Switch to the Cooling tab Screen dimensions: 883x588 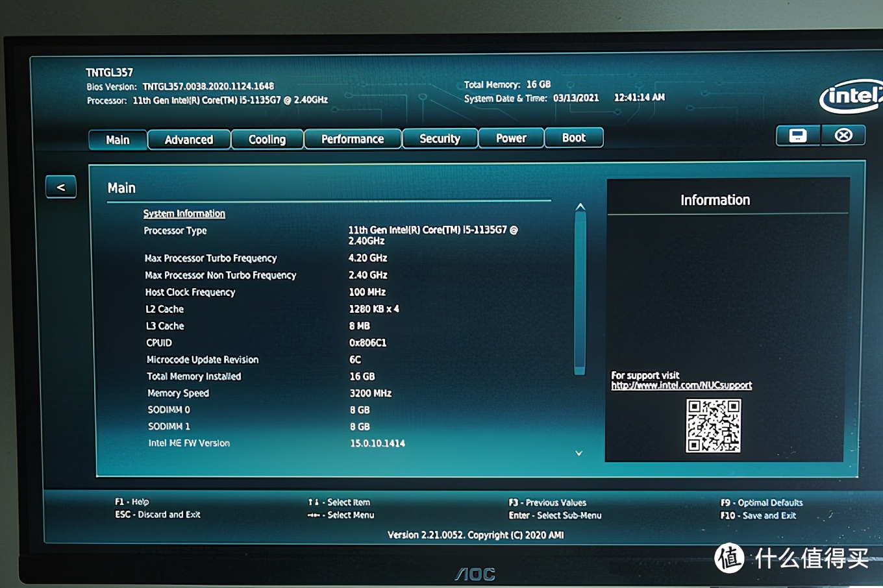click(x=267, y=139)
